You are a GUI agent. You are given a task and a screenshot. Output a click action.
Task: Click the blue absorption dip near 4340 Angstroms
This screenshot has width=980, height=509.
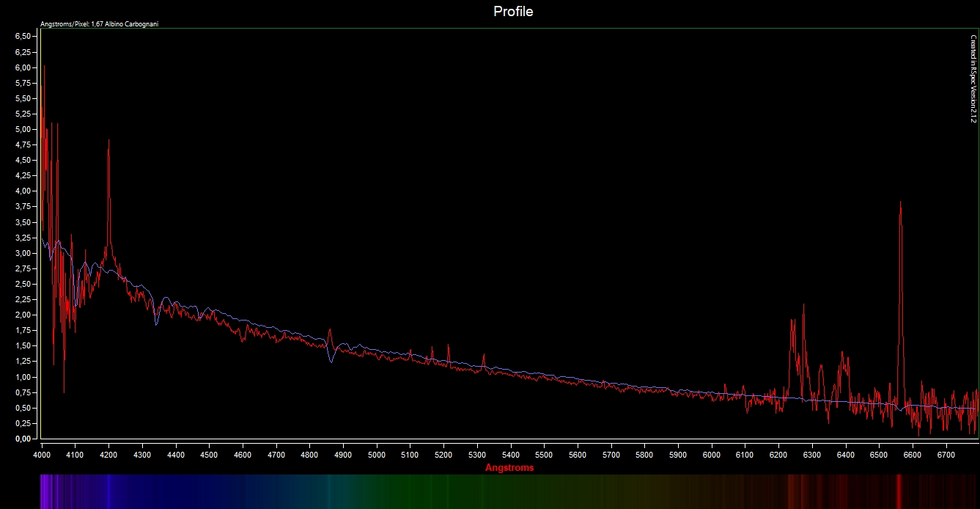click(156, 323)
